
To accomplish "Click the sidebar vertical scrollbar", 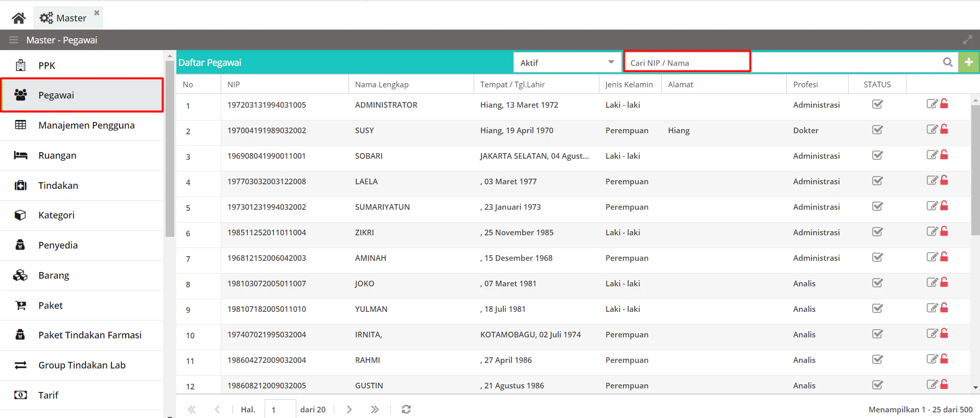I will coord(170,149).
